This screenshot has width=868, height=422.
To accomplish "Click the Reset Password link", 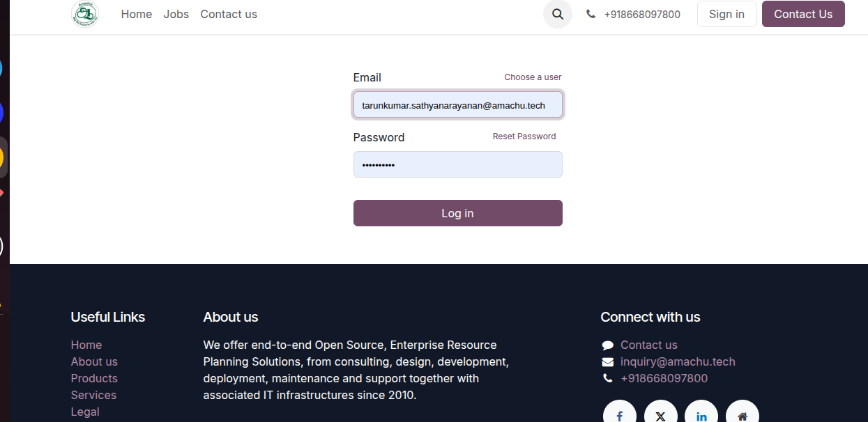I will tap(524, 136).
